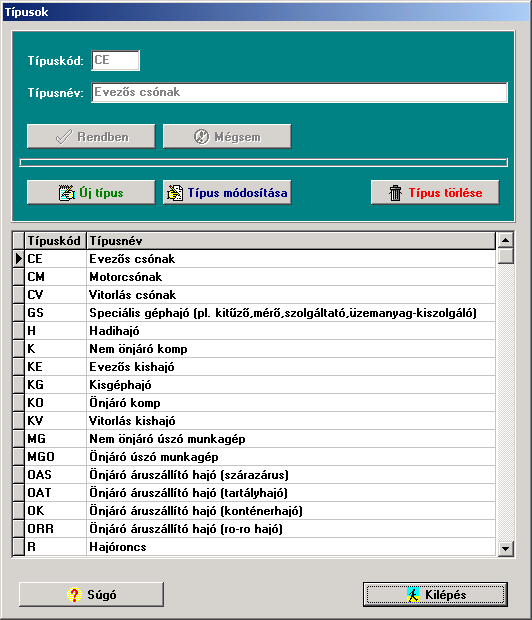Screen dimensions: 532x620
Task: Click the running man icon on Kilépés
Action: pos(413,595)
